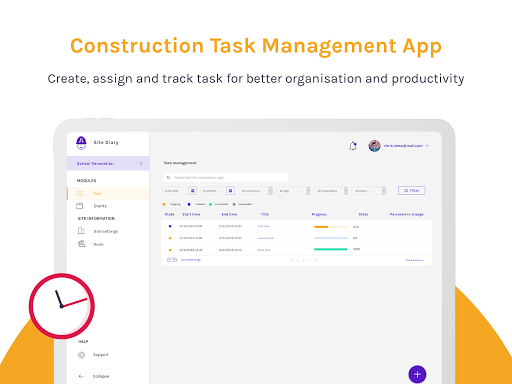Click the user profile avatar picture

[374, 146]
